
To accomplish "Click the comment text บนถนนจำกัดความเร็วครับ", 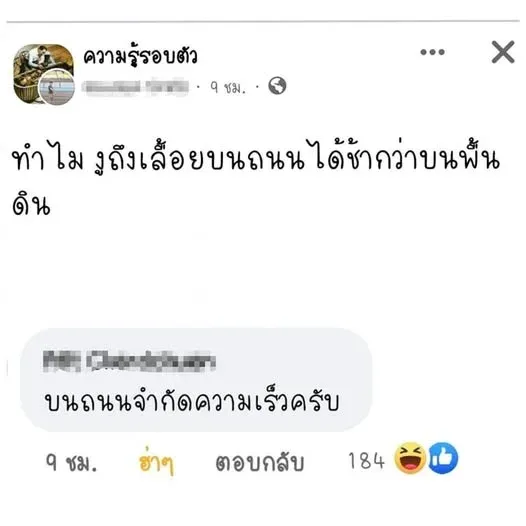I will pyautogui.click(x=192, y=401).
